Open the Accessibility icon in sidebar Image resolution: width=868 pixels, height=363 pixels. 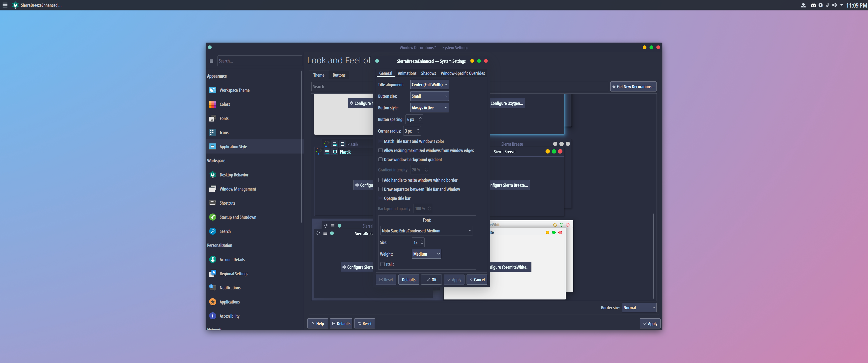[213, 316]
